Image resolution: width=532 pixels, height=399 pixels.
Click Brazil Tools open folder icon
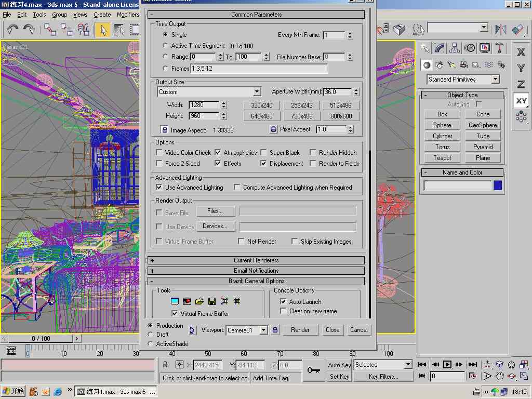click(x=199, y=301)
